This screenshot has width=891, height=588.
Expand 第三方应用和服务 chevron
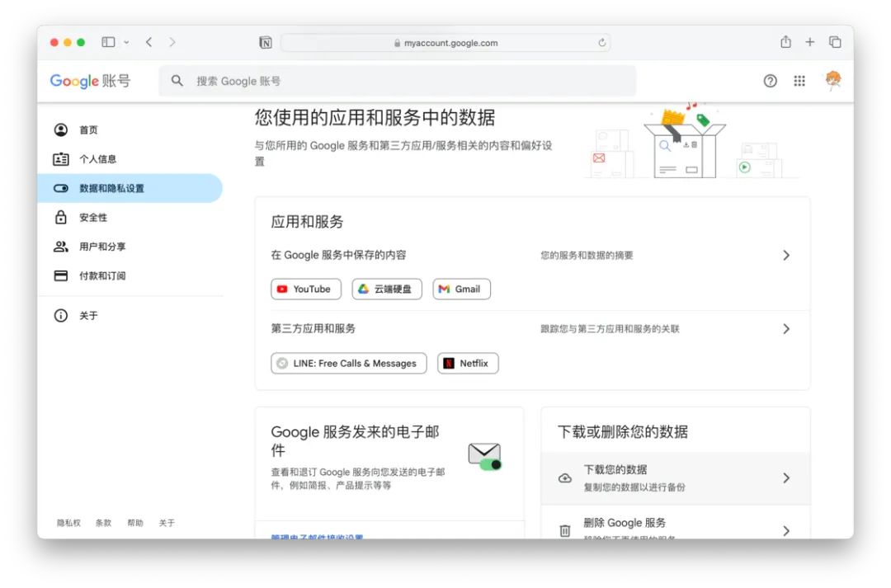click(x=786, y=329)
